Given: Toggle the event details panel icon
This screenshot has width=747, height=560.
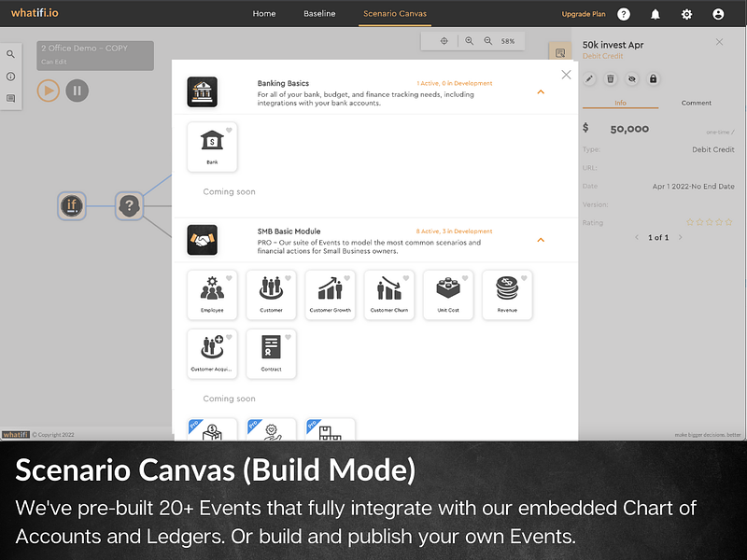Looking at the screenshot, I should pyautogui.click(x=560, y=52).
